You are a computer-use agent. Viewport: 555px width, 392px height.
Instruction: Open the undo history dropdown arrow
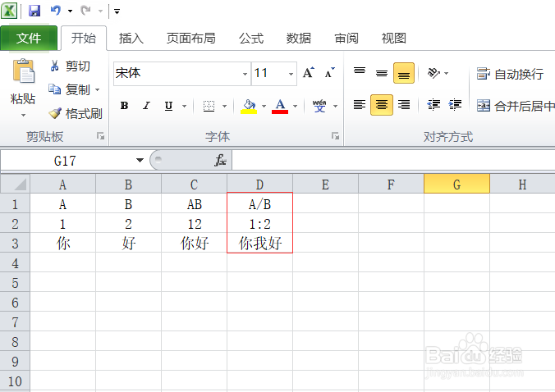click(x=70, y=11)
